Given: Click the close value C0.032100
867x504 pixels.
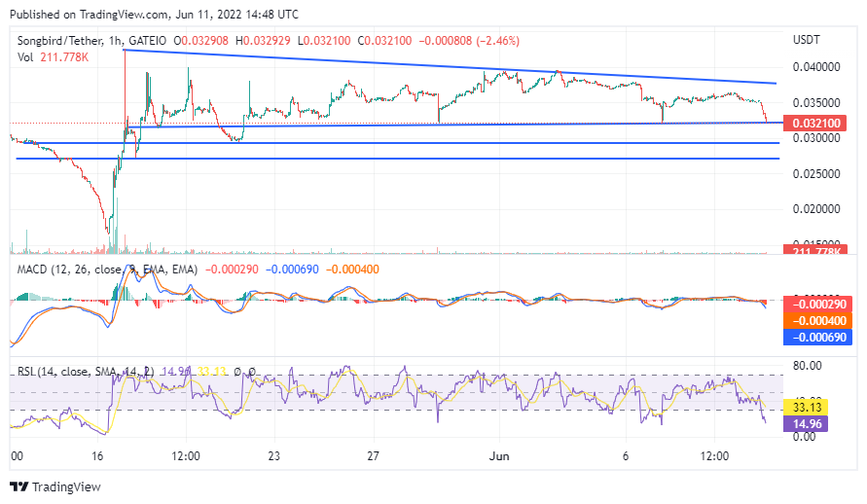Looking at the screenshot, I should click(384, 41).
